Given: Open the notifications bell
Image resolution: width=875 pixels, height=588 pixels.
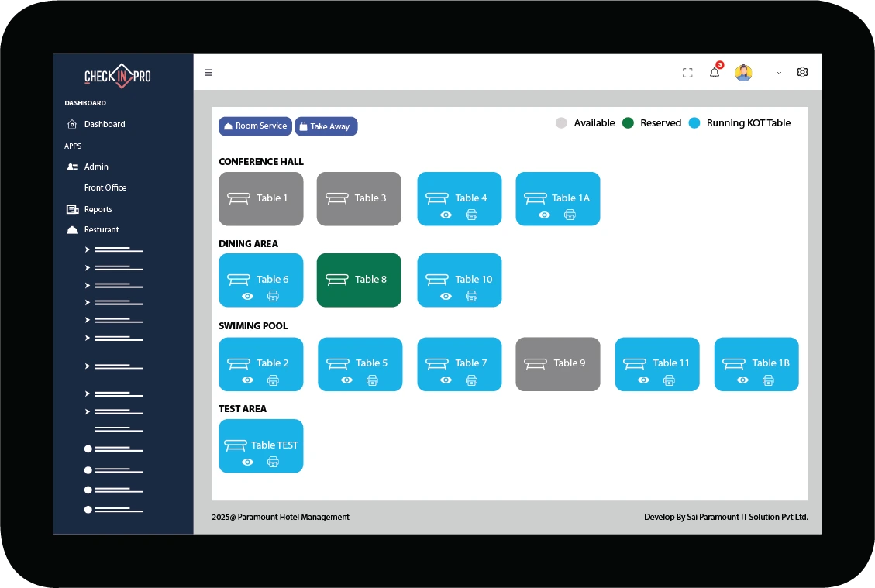Looking at the screenshot, I should tap(715, 73).
